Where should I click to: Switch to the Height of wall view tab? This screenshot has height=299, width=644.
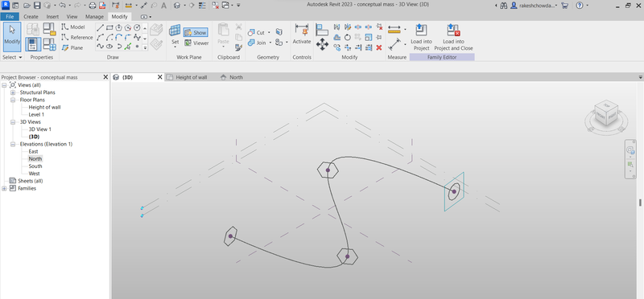192,77
